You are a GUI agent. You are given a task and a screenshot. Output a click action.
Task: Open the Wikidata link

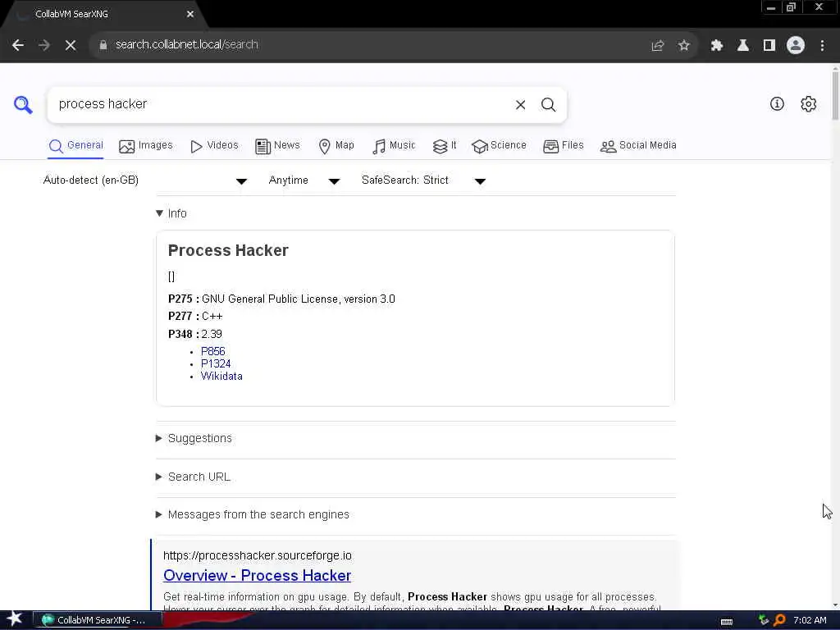[x=221, y=376]
